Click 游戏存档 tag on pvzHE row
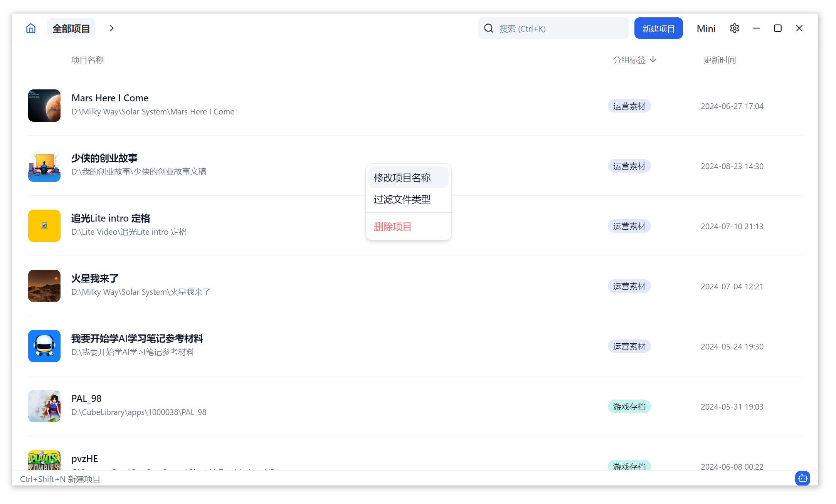This screenshot has width=836, height=504. tap(629, 465)
